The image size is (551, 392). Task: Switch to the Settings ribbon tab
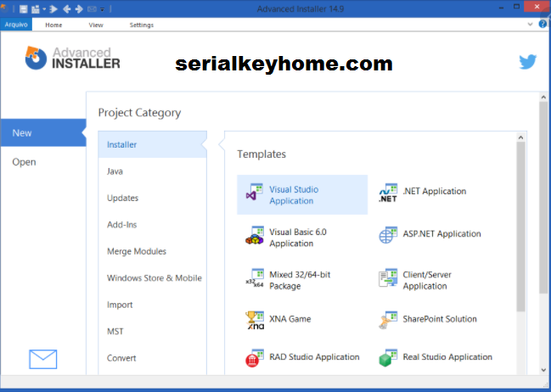[x=141, y=25]
